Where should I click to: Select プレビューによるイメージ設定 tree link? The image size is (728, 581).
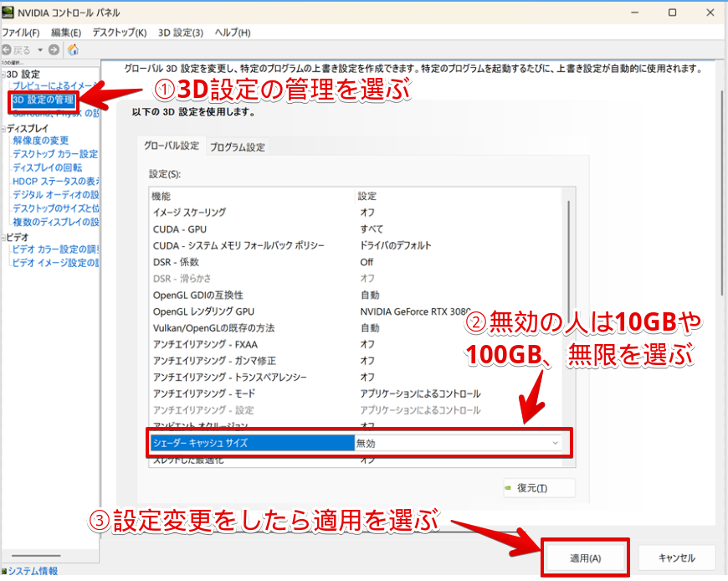coord(56,85)
